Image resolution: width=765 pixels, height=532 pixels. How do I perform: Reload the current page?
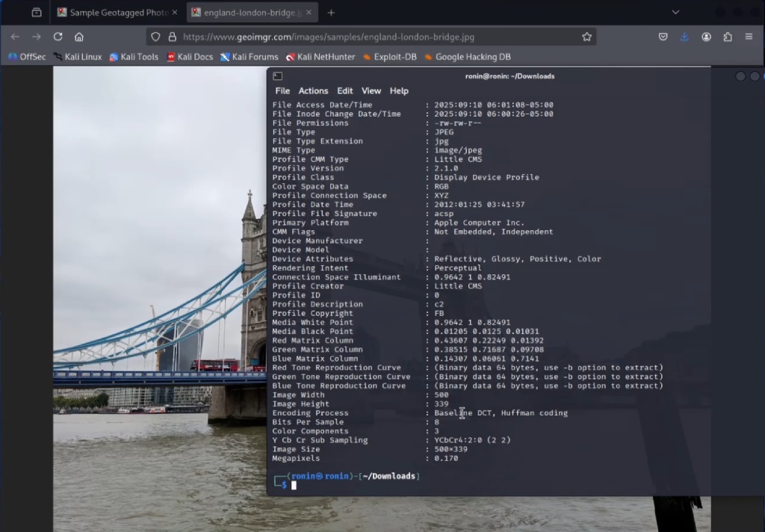tap(58, 37)
